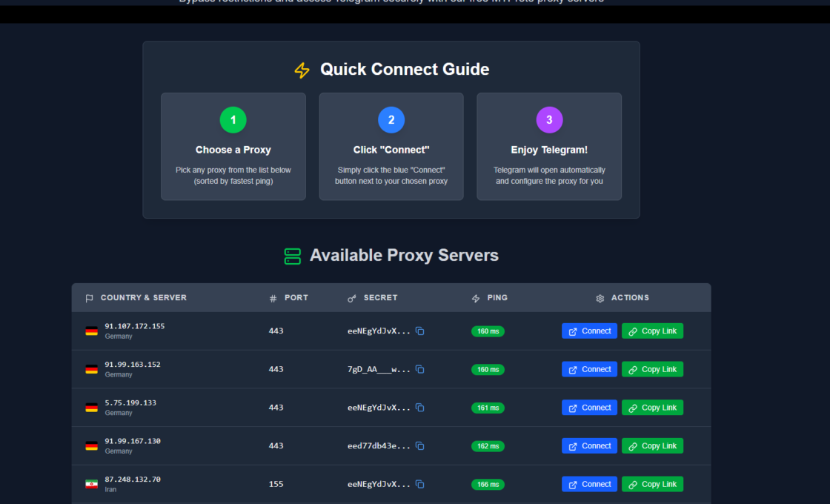Copy link for proxy 91.99.163.152
Screen dimensions: 830x504
click(x=652, y=369)
